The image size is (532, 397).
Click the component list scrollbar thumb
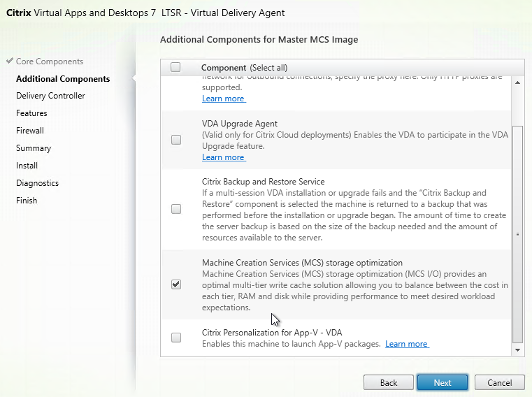click(x=517, y=234)
